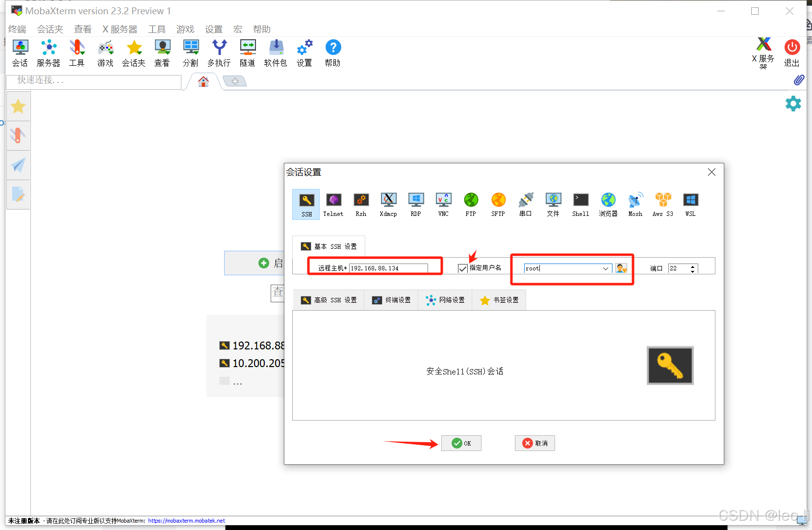This screenshot has height=530, width=812.
Task: Open the 服务器 (Servers) toolbar icon
Action: click(49, 53)
